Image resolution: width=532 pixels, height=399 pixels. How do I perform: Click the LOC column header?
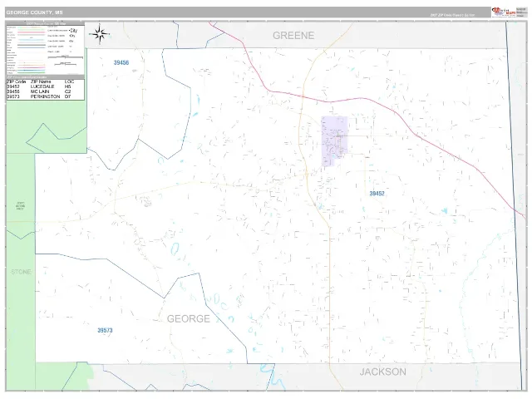pyautogui.click(x=69, y=81)
